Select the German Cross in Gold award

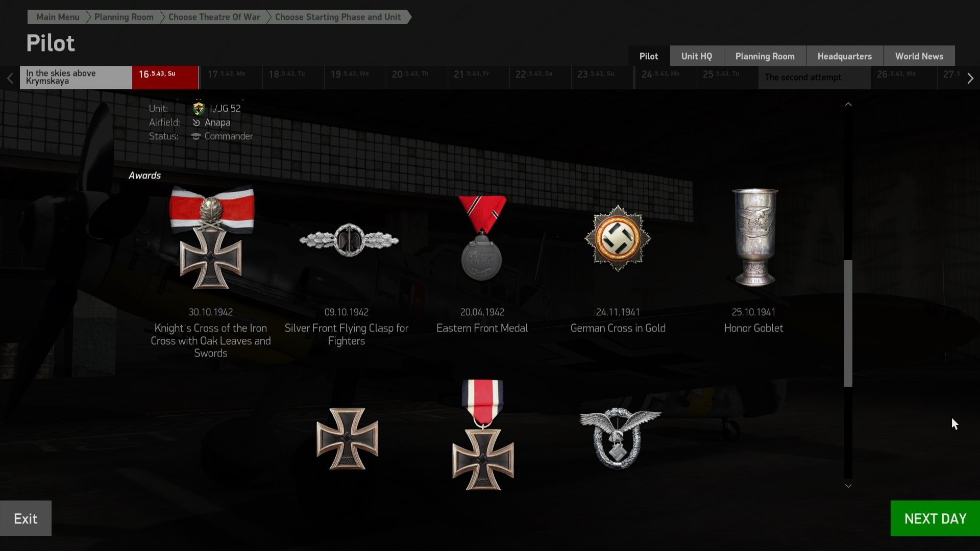point(618,238)
